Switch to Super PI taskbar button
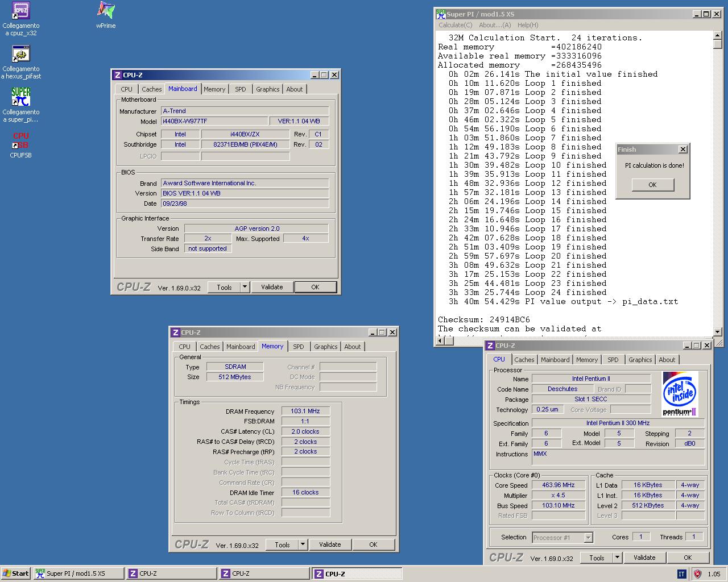Viewport: 728px width, 582px height. [78, 573]
